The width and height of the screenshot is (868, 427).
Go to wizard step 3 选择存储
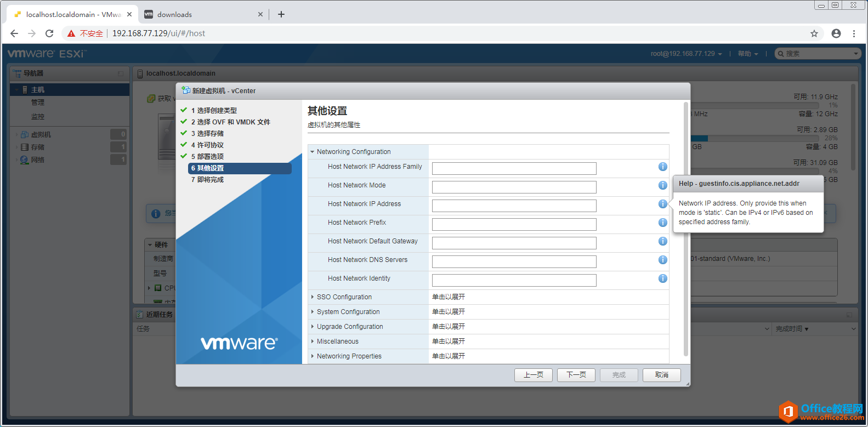[207, 133]
